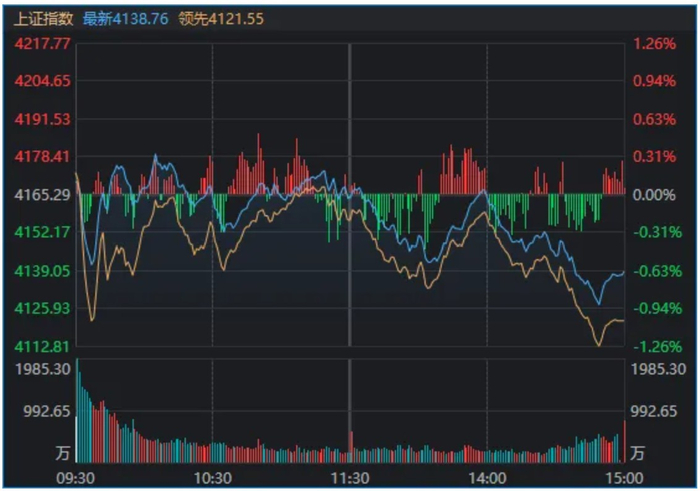700x491 pixels.
Task: Click the 0.31% positive percent label
Action: coord(654,157)
